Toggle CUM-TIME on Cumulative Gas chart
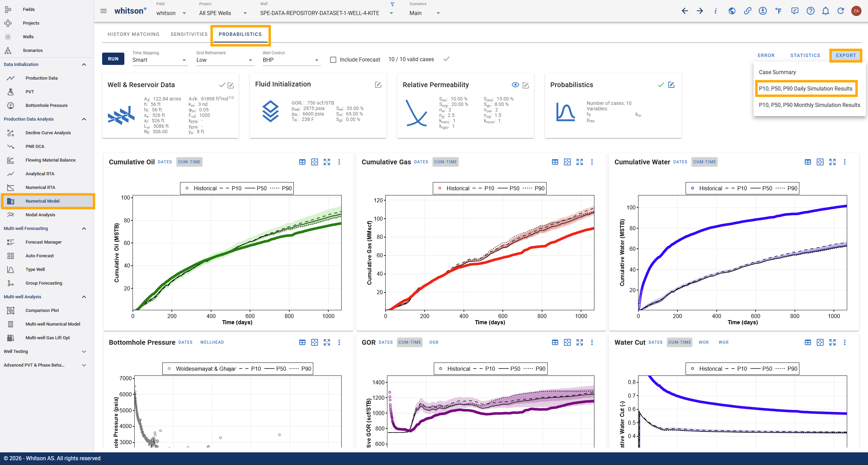 point(446,162)
